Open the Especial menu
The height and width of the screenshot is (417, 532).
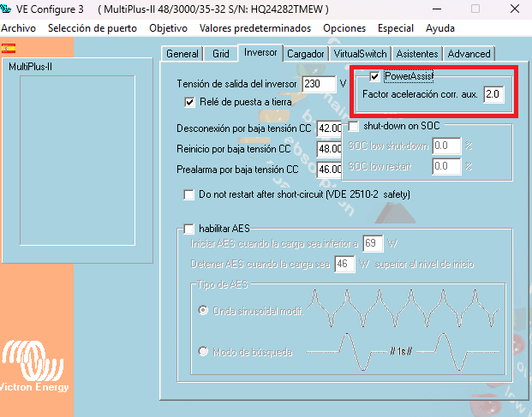tap(396, 28)
